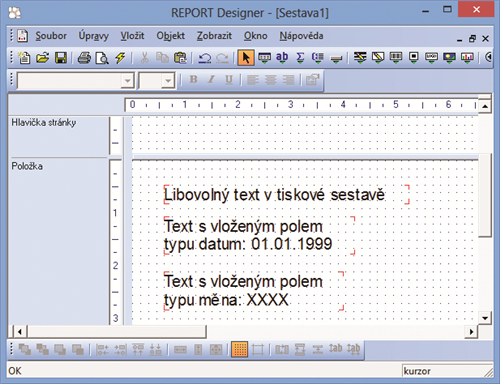Click the horizontal scrollbar right arrow

pyautogui.click(x=471, y=332)
